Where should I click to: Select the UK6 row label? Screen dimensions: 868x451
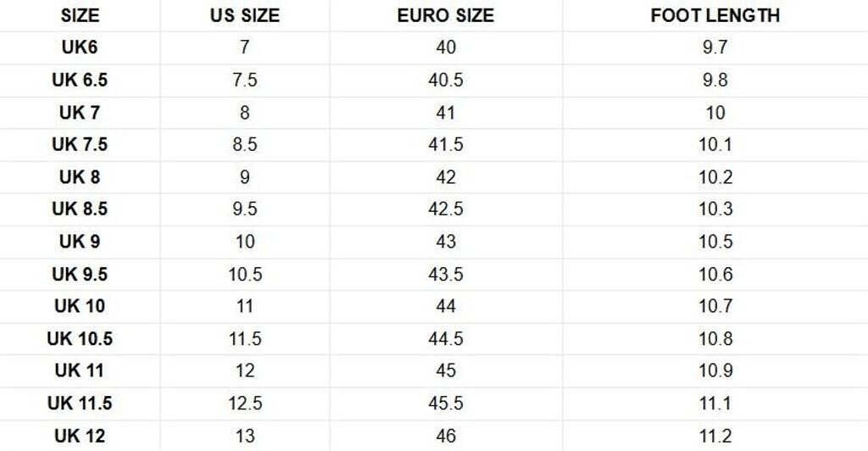80,47
